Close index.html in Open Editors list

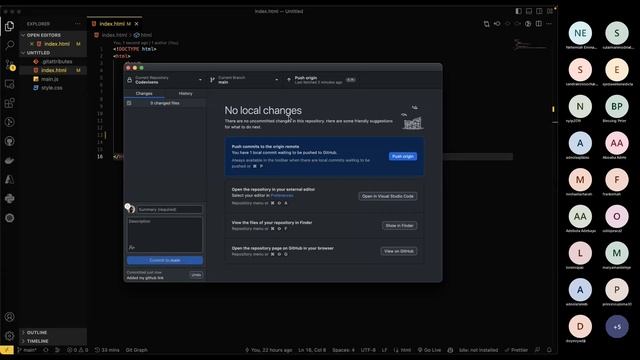click(x=31, y=44)
